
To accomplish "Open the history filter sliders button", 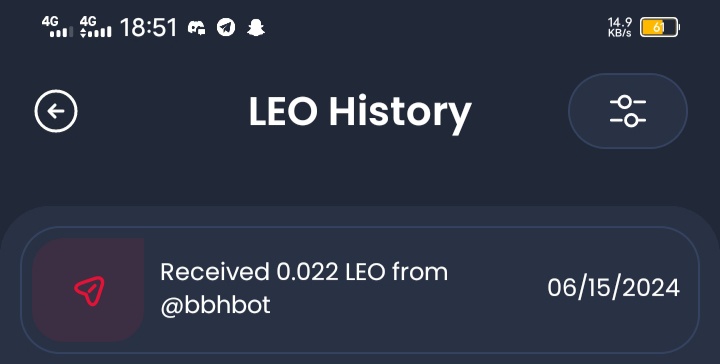I will click(628, 111).
